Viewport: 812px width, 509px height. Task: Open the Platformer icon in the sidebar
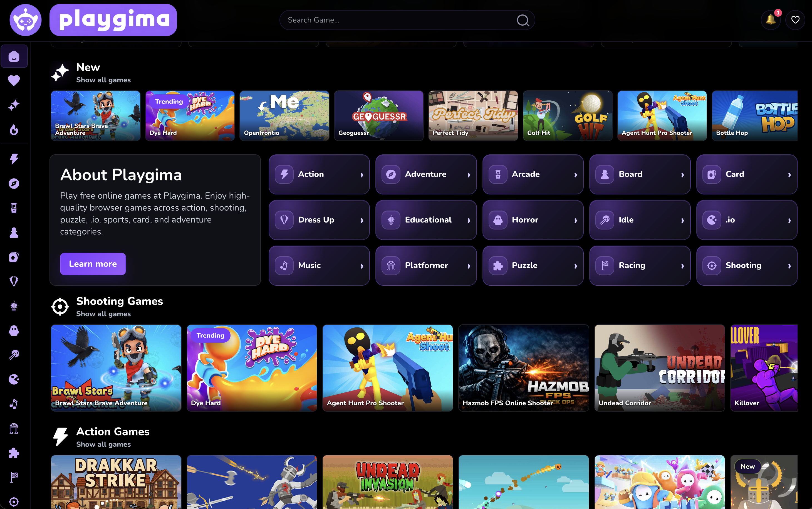tap(14, 428)
